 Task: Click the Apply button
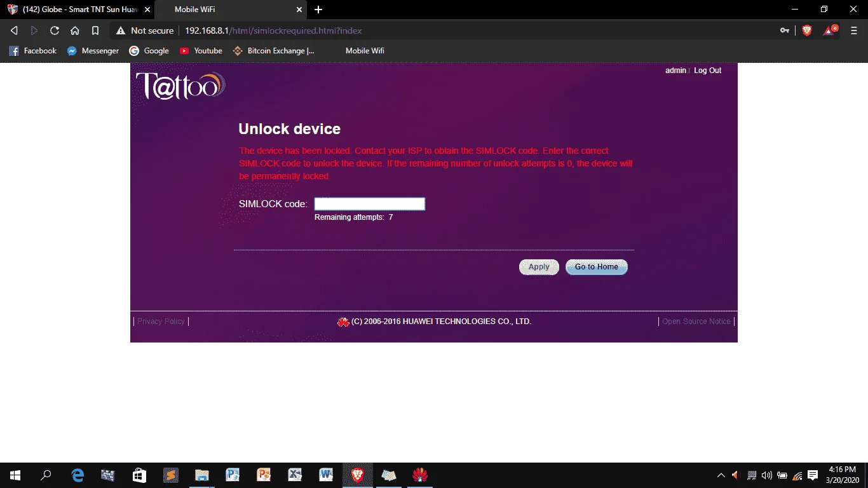(x=539, y=267)
